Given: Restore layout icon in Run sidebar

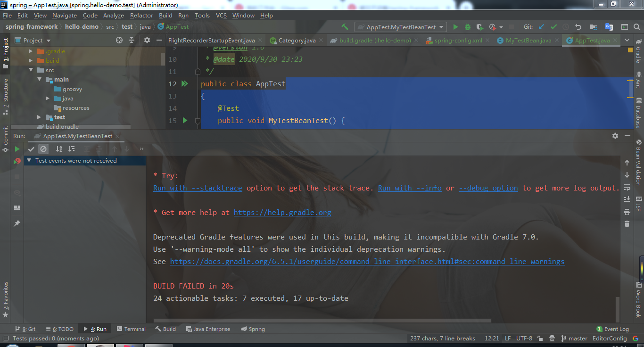Looking at the screenshot, I should (x=17, y=208).
